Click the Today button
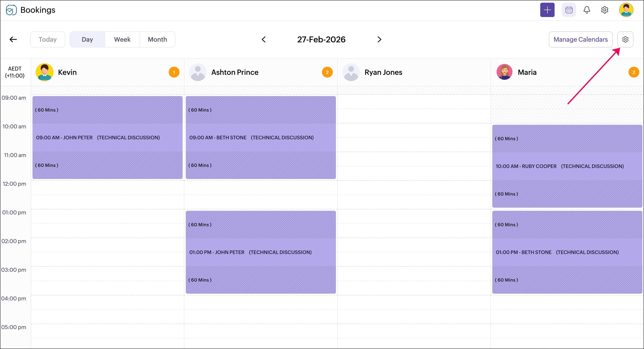 point(48,39)
